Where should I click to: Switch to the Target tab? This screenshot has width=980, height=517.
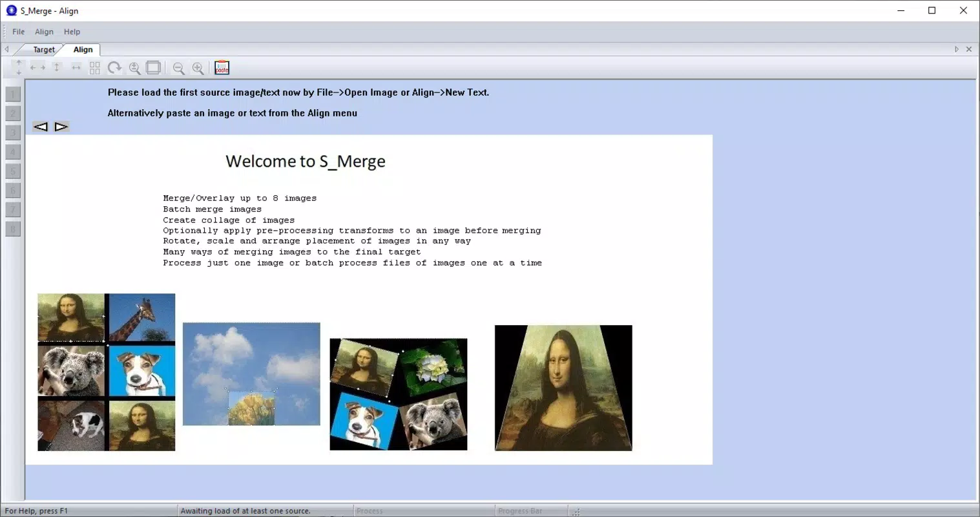point(44,50)
